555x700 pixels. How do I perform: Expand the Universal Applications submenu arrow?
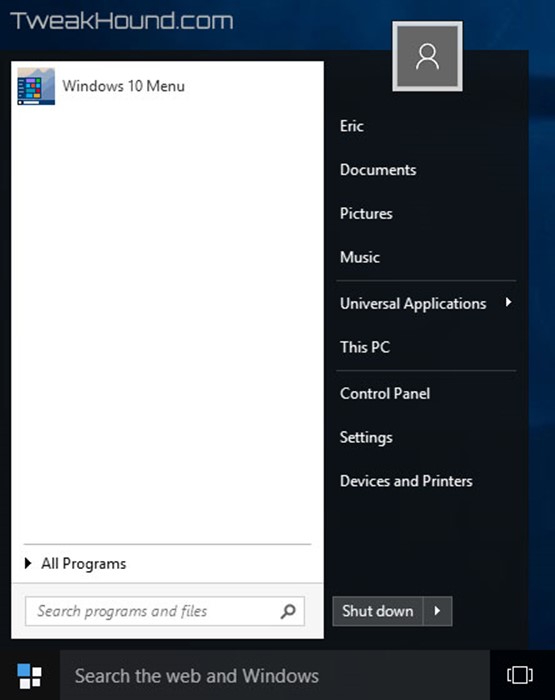508,303
